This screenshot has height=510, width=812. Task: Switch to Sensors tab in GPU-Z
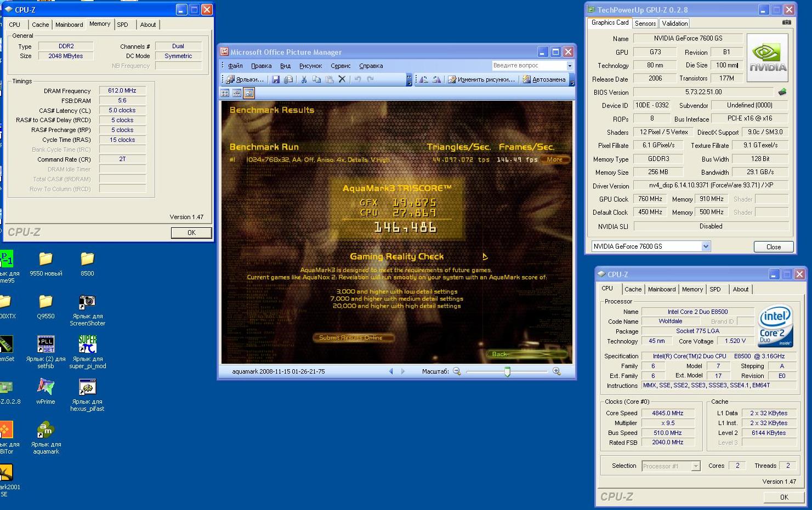tap(645, 23)
